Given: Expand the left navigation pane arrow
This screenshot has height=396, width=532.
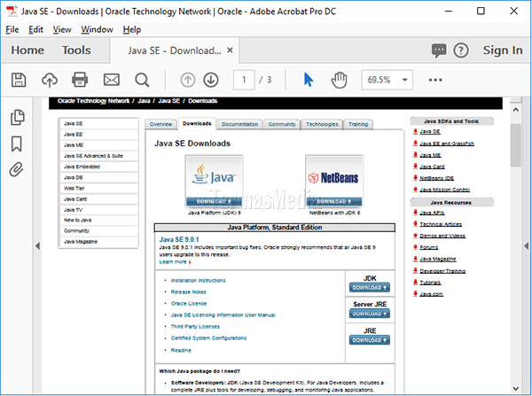Looking at the screenshot, I should 37,245.
